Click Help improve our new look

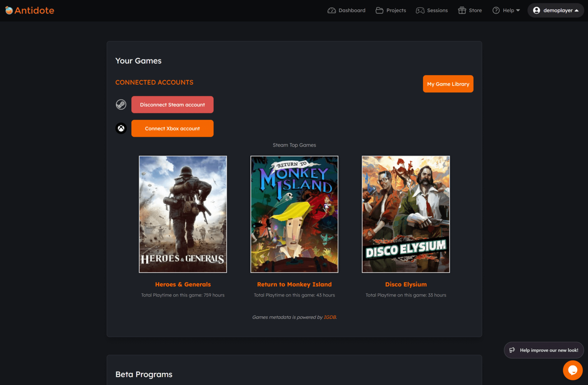(544, 350)
